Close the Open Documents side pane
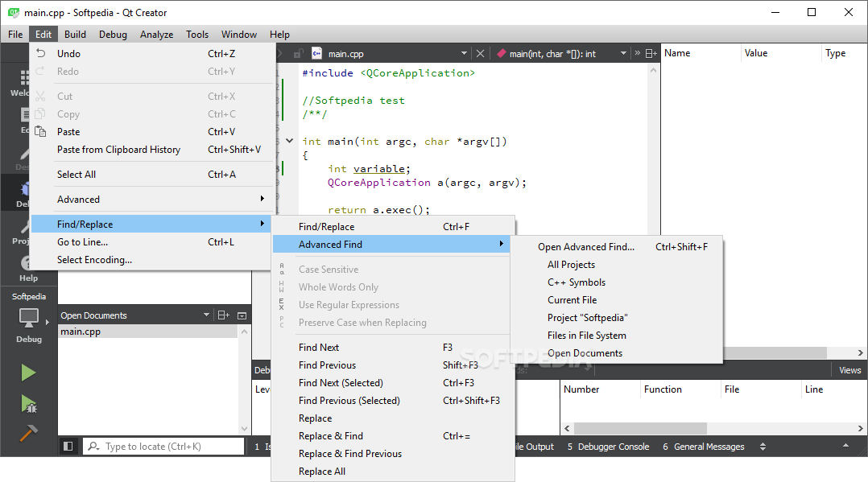Image resolution: width=868 pixels, height=482 pixels. coord(242,315)
